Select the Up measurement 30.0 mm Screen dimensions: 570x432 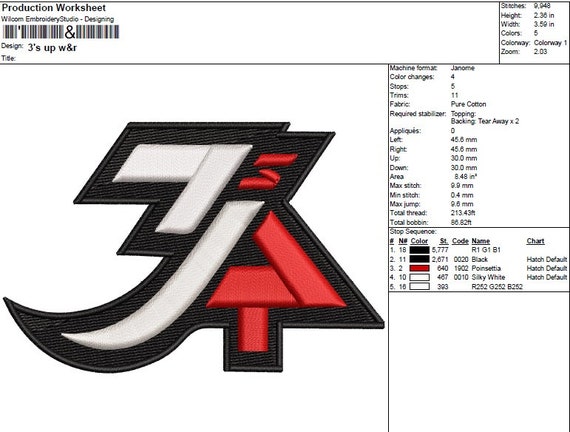tap(464, 158)
